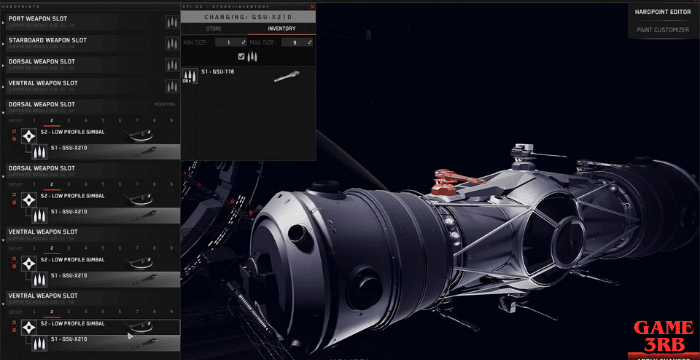Select group 9 in the Modifying Dorsal slot
The height and width of the screenshot is (360, 700).
[x=171, y=121]
